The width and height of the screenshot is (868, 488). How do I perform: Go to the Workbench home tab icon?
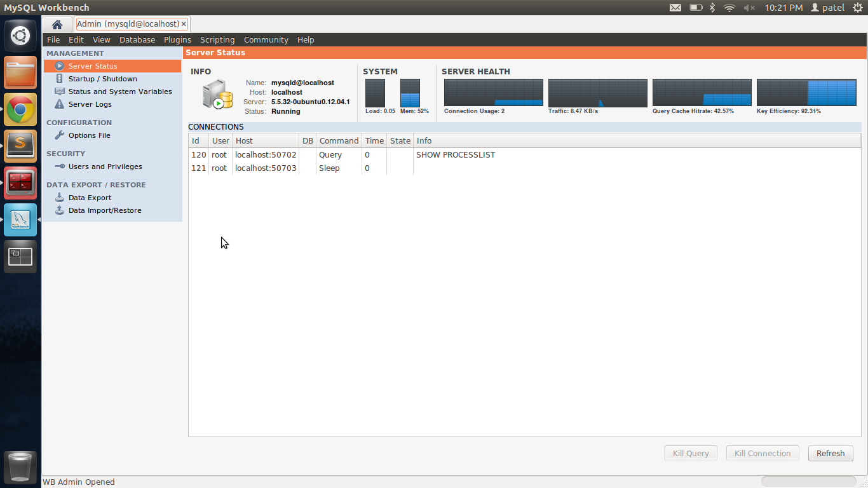click(x=57, y=25)
